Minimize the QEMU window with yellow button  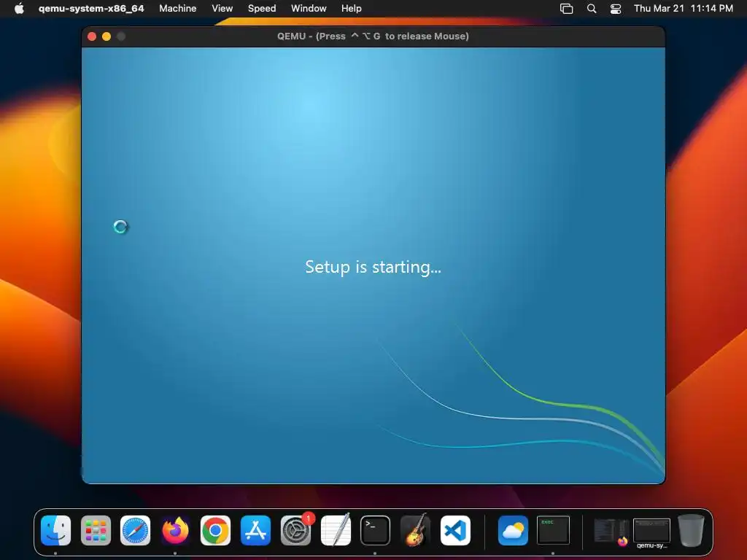point(107,36)
